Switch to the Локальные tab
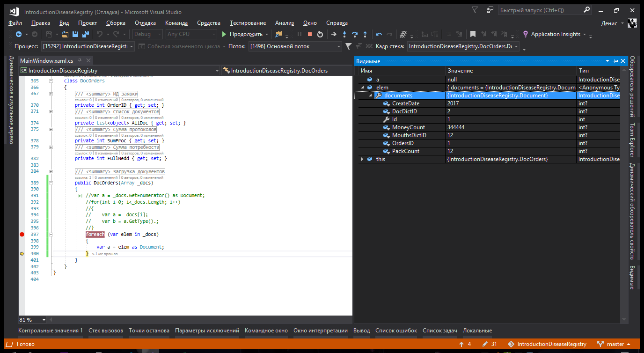Image resolution: width=644 pixels, height=353 pixels. (x=477, y=331)
